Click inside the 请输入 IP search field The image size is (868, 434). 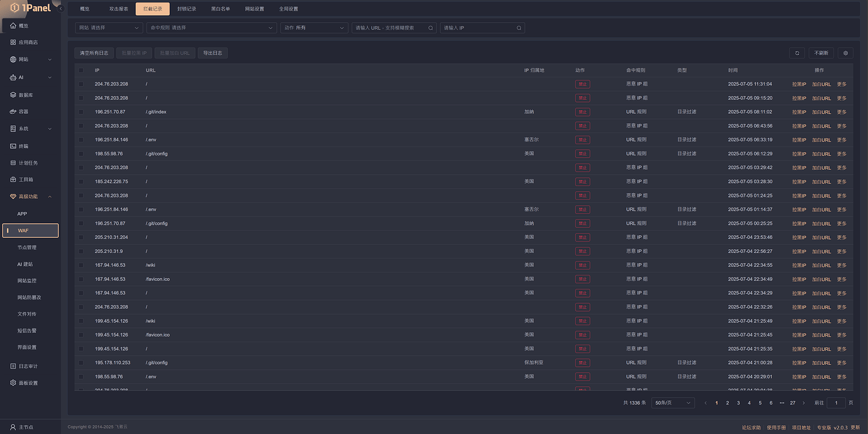(478, 28)
